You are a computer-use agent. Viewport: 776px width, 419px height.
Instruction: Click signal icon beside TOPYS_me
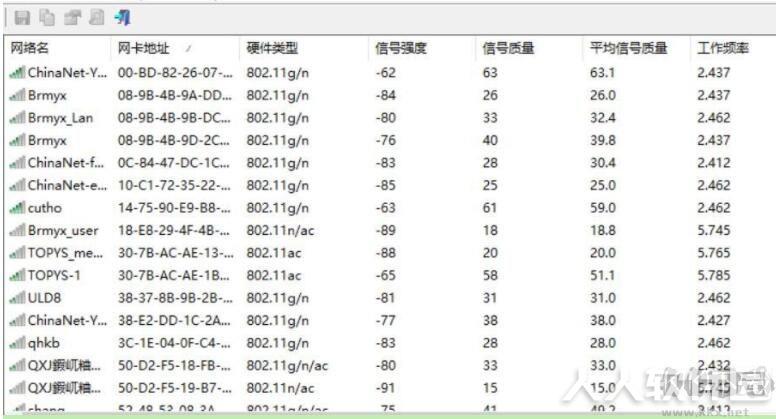coord(17,253)
